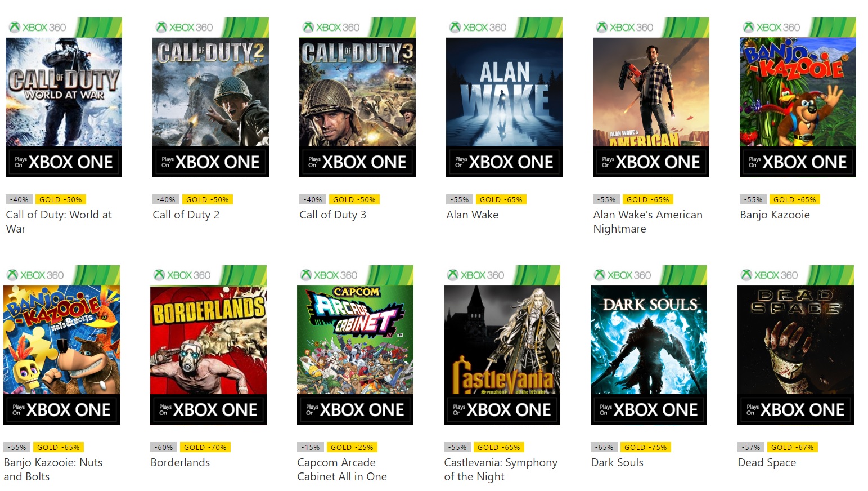Viewport: 868px width, 491px height.
Task: Select the Castlevania Symphony of the Night cover
Action: pos(502,345)
